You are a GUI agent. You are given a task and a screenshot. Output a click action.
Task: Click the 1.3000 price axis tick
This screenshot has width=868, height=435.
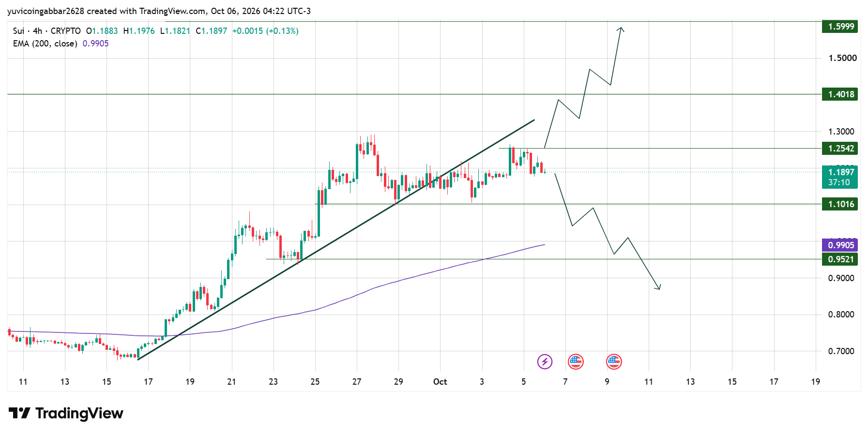pyautogui.click(x=841, y=132)
